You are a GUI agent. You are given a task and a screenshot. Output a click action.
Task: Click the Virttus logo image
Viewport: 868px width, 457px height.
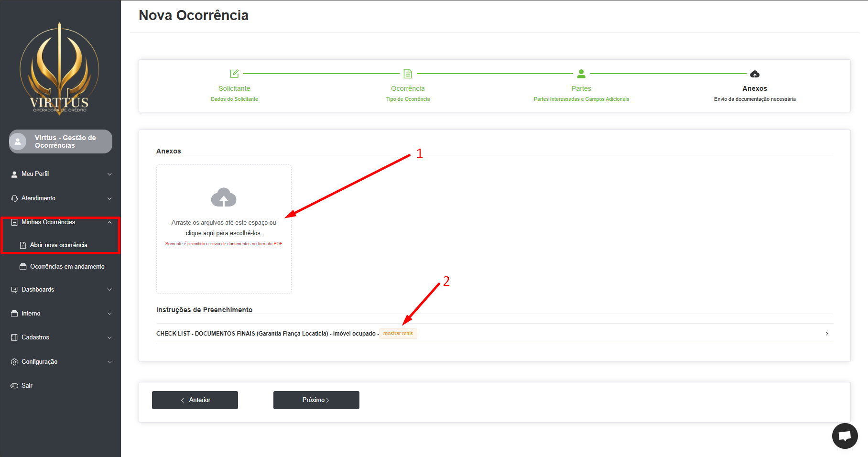[x=60, y=68]
